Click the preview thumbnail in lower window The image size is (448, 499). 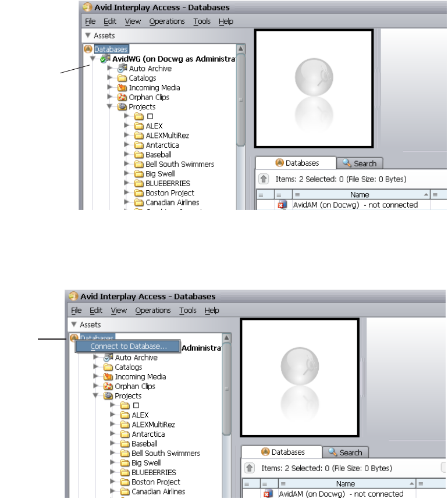(x=300, y=378)
